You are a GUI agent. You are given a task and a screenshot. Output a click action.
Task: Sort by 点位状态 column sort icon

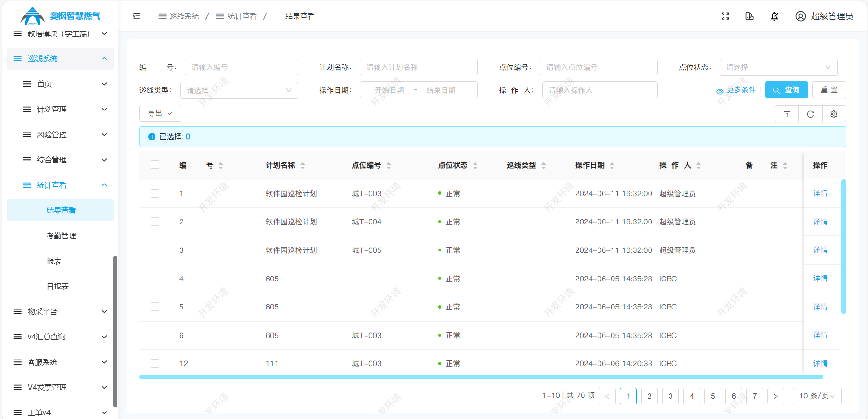pos(475,166)
